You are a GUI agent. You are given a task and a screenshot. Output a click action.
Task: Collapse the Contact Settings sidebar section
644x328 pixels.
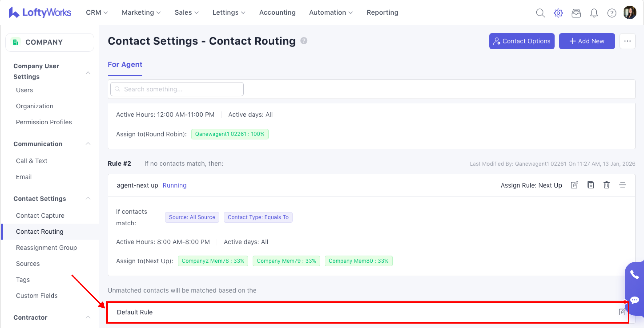tap(88, 199)
